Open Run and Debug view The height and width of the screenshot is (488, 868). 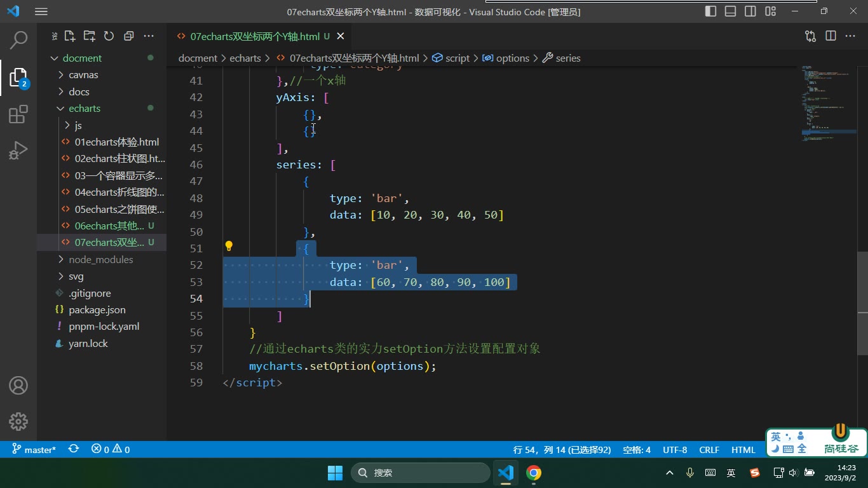pos(18,151)
